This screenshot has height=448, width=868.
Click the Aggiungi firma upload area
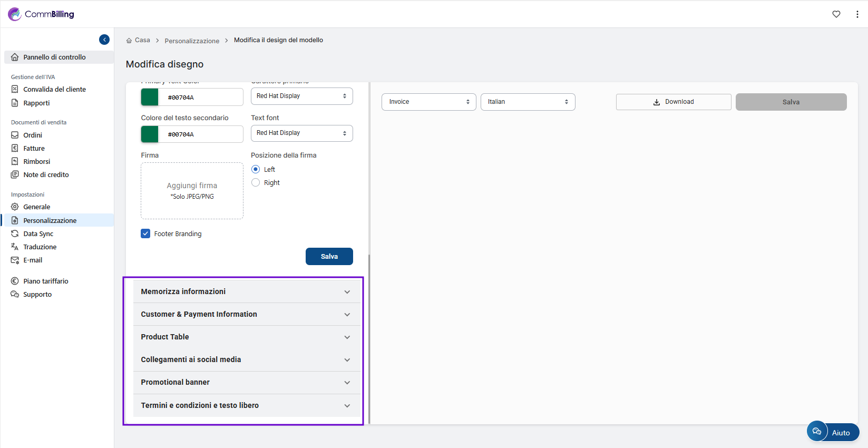click(192, 190)
